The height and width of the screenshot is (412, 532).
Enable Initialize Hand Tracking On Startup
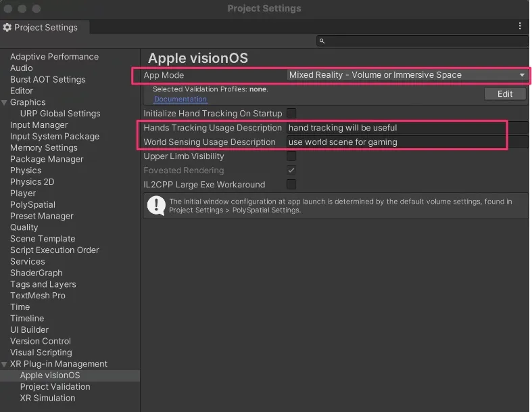pos(291,114)
